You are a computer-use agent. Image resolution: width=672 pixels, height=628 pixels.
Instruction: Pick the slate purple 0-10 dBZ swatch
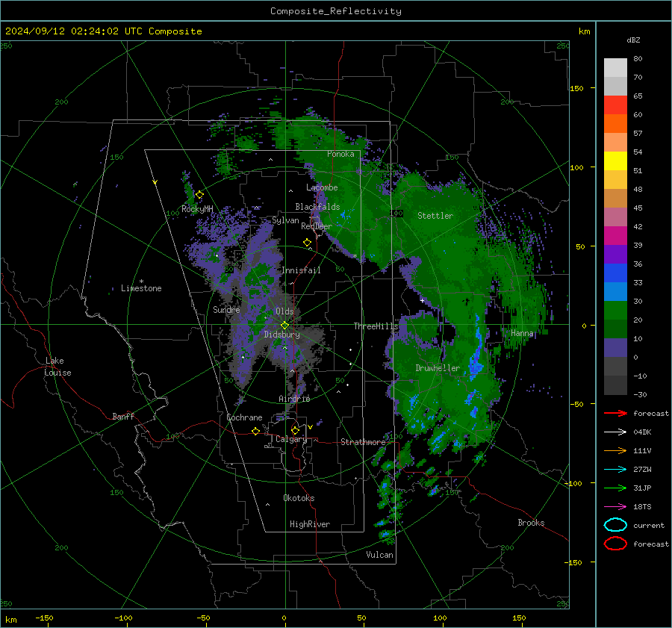615,348
